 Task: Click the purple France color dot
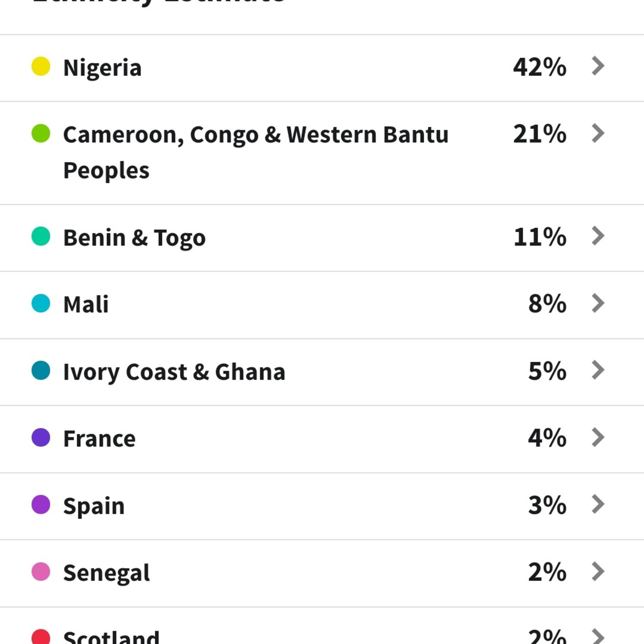[41, 437]
